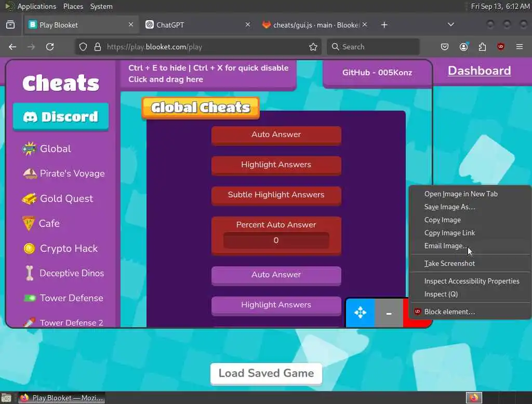This screenshot has width=532, height=404.
Task: Open the System menu
Action: click(101, 6)
